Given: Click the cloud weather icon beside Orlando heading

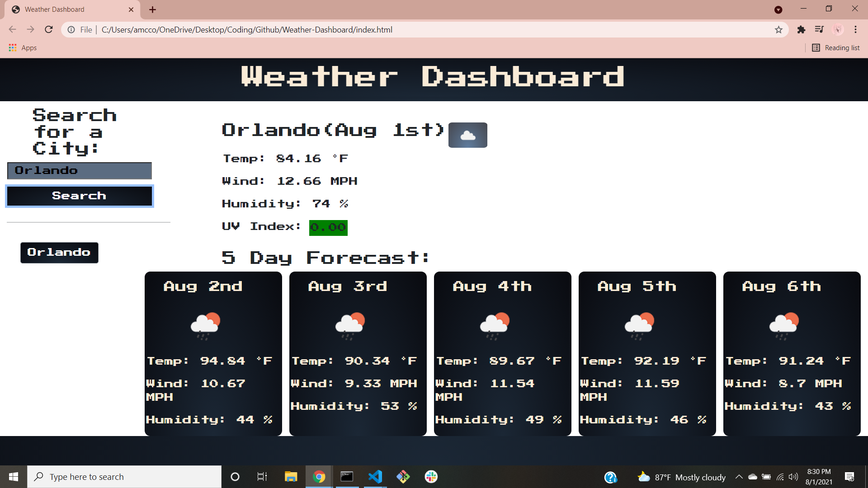Looking at the screenshot, I should point(467,135).
